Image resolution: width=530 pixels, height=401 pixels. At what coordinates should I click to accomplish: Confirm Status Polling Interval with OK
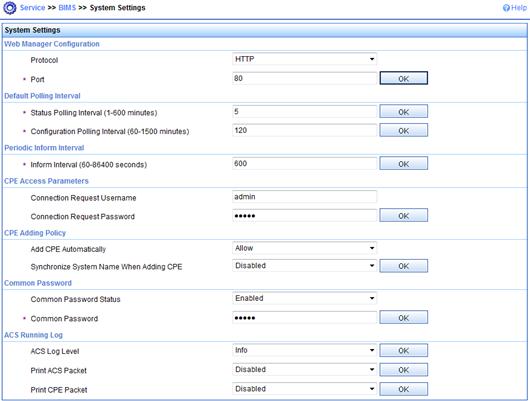click(x=404, y=112)
